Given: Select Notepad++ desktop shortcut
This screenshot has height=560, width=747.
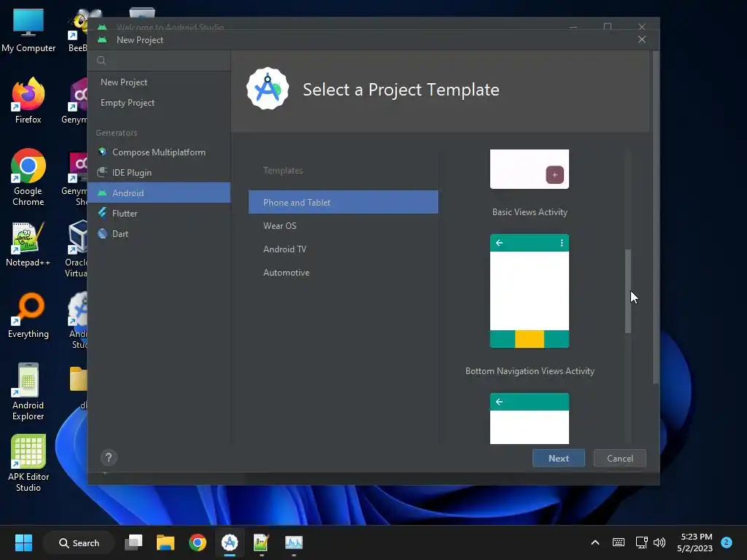Looking at the screenshot, I should [x=28, y=244].
